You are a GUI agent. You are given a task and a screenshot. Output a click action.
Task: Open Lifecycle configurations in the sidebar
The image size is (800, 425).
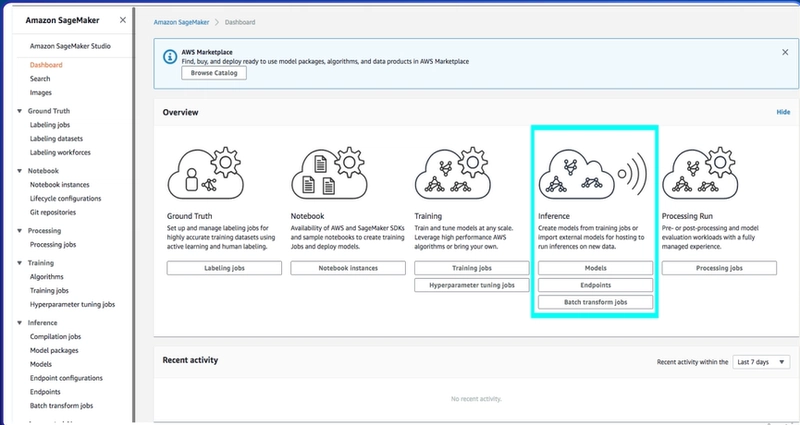pos(65,198)
